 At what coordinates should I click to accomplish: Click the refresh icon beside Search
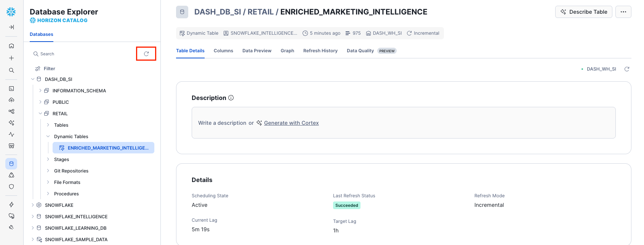[x=146, y=54]
